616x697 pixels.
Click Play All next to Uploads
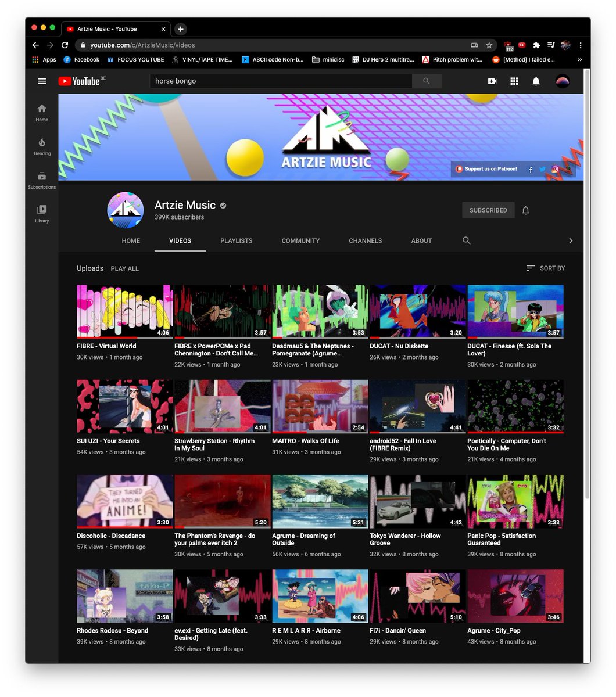(125, 268)
